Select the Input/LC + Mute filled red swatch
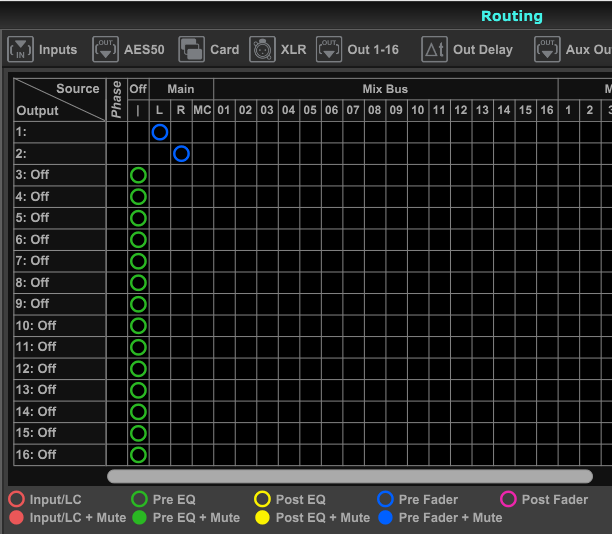The height and width of the screenshot is (534, 612). click(16, 517)
